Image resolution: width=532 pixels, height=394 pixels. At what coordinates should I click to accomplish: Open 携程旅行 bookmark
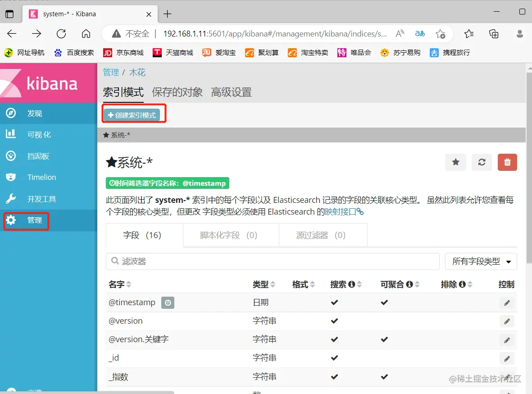click(x=450, y=53)
